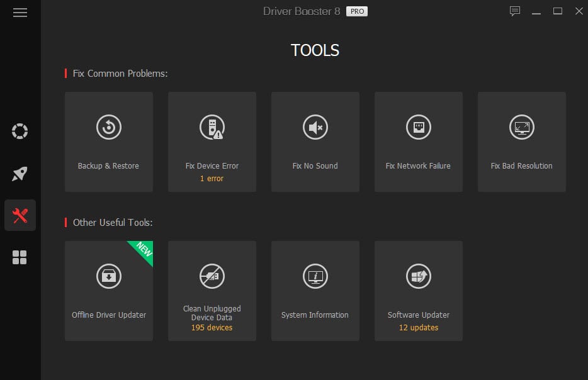Viewport: 588px width, 380px height.
Task: Click Clean Unplugged Device Data label
Action: pos(212,313)
